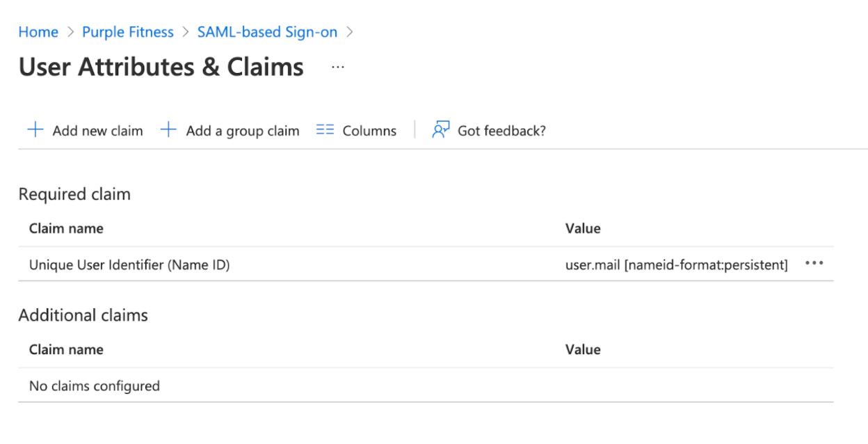The image size is (868, 444).
Task: Click the Claim name header under Additional claims
Action: tap(66, 349)
